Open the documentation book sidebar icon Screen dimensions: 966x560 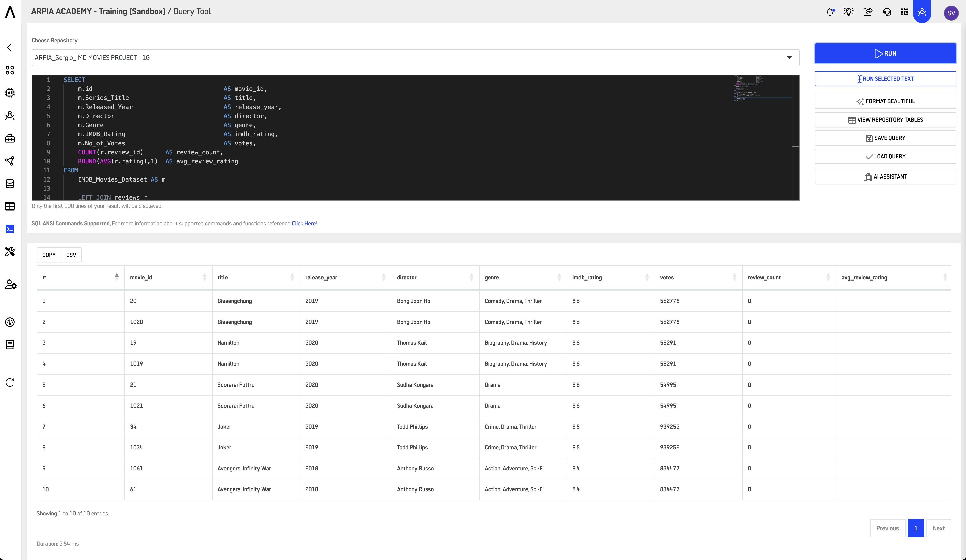coord(10,344)
